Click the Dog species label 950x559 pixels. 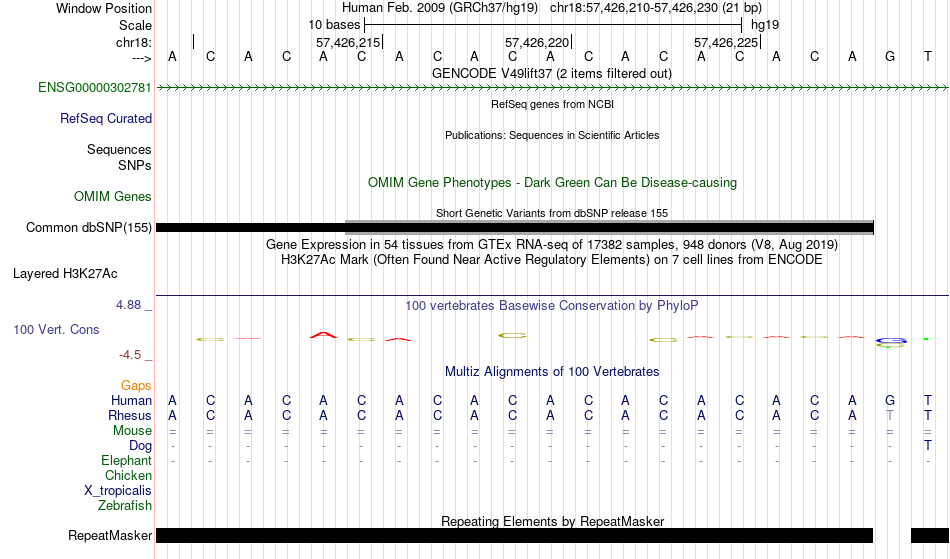pos(141,446)
